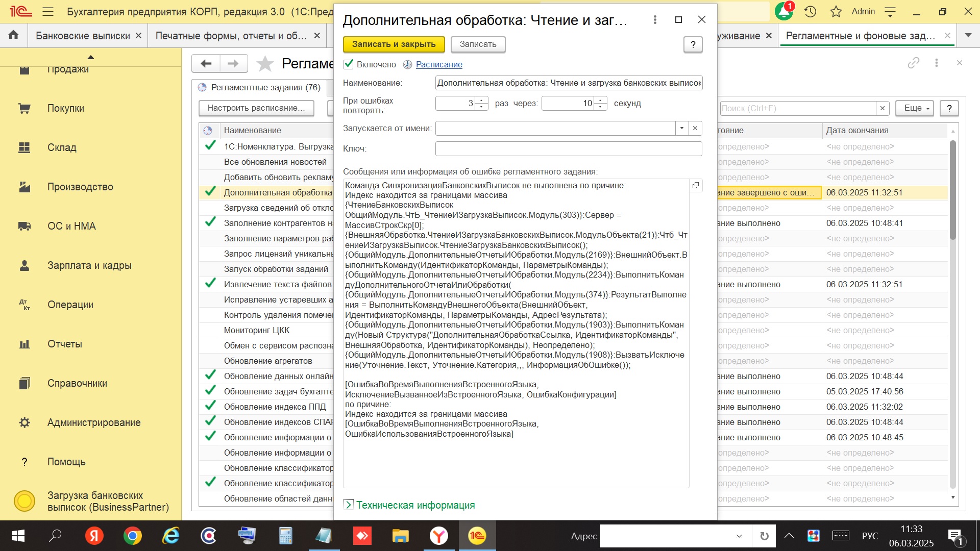Open the Windows Start menu
This screenshot has width=980, height=551.
pyautogui.click(x=18, y=536)
